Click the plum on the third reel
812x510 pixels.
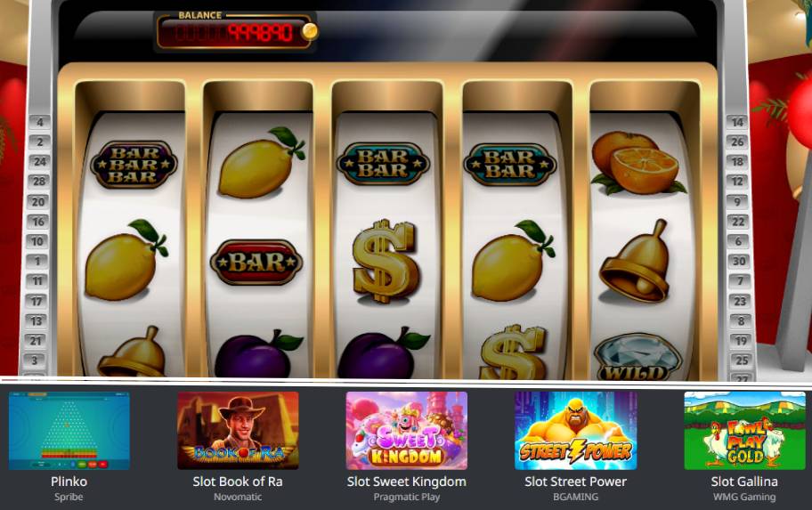coord(384,353)
